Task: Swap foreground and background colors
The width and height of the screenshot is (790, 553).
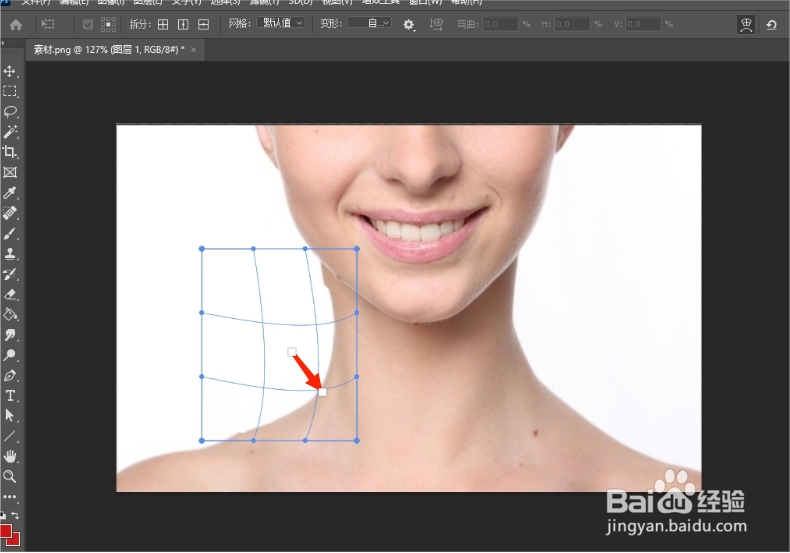Action: click(x=16, y=515)
